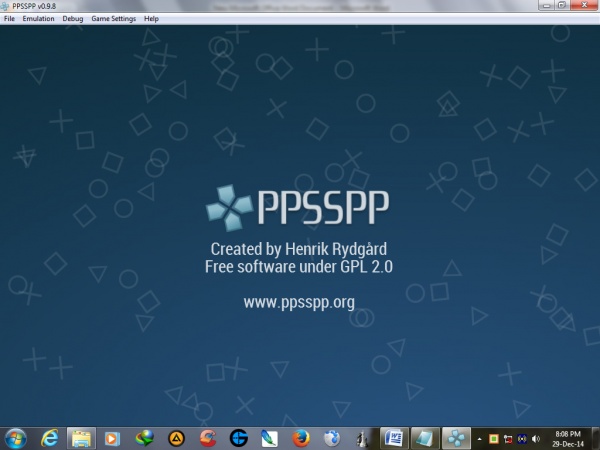Launch Firefox from the taskbar
This screenshot has width=600, height=450.
[x=301, y=439]
